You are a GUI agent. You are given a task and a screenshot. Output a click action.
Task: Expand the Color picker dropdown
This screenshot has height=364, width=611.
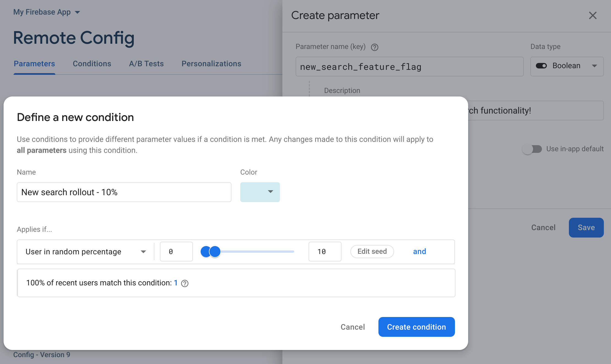260,192
